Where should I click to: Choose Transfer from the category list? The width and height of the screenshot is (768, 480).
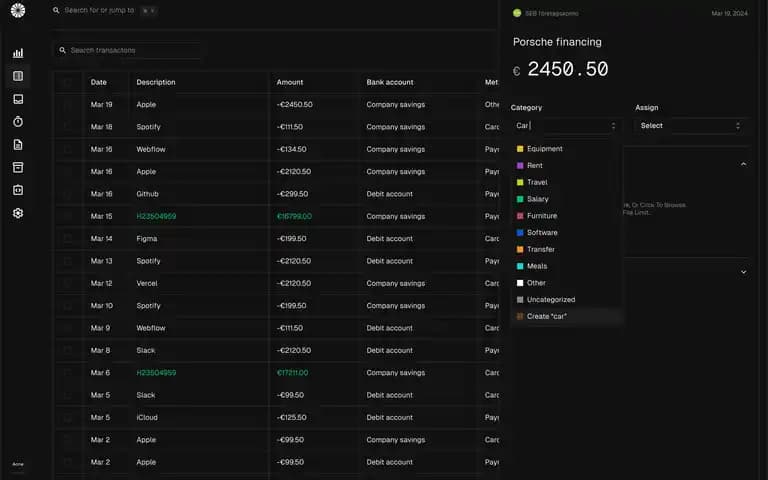(x=567, y=249)
